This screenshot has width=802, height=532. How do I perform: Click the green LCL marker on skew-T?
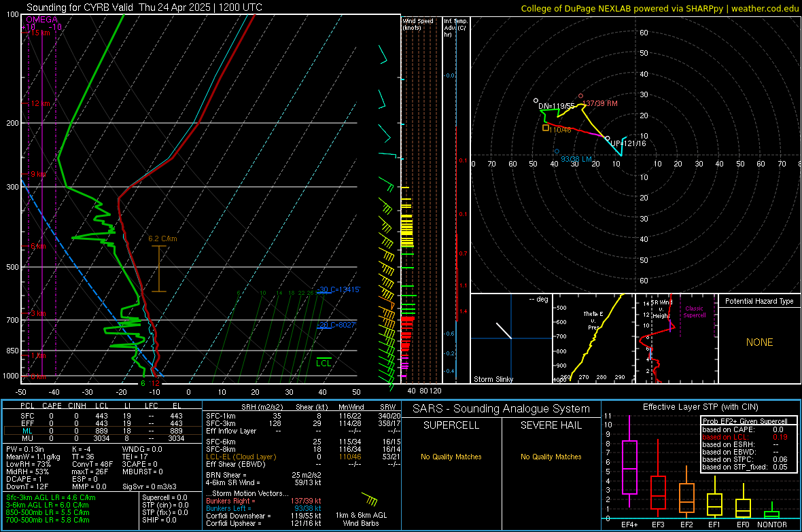coord(324,361)
